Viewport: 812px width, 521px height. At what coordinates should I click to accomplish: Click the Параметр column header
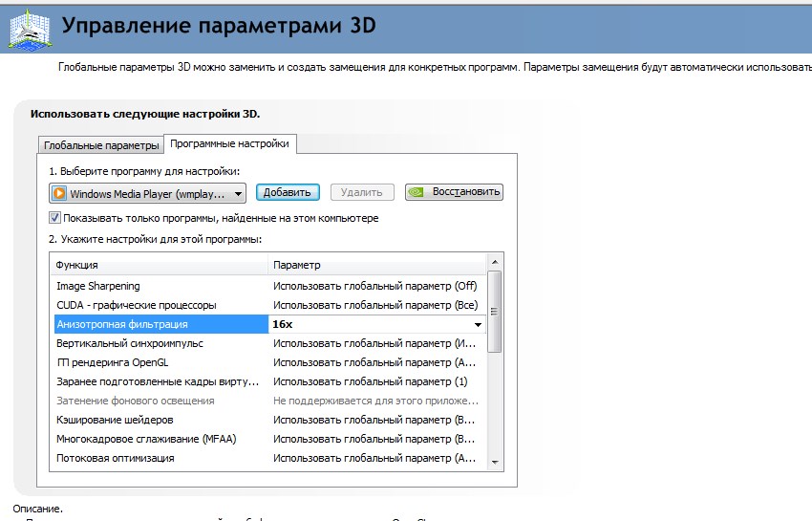(377, 264)
